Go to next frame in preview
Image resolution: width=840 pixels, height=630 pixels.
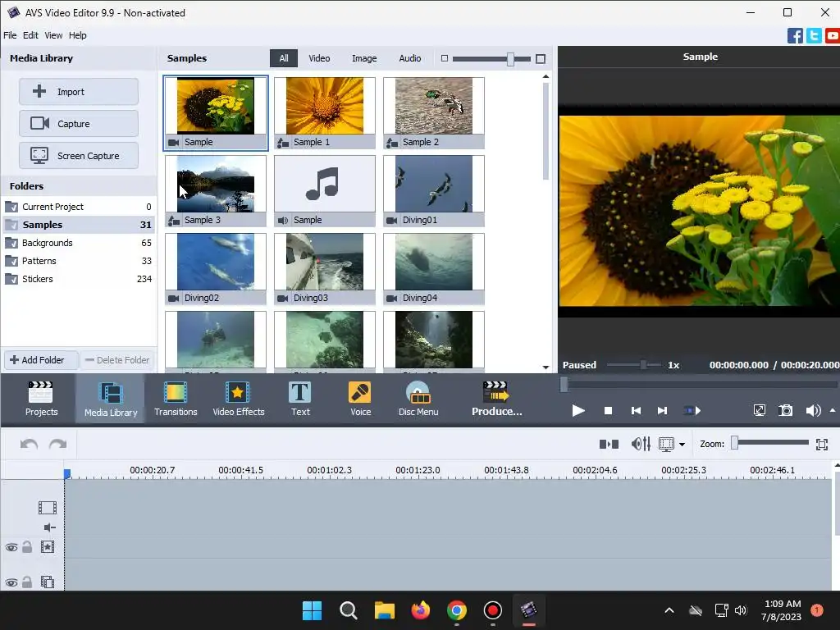(x=662, y=410)
